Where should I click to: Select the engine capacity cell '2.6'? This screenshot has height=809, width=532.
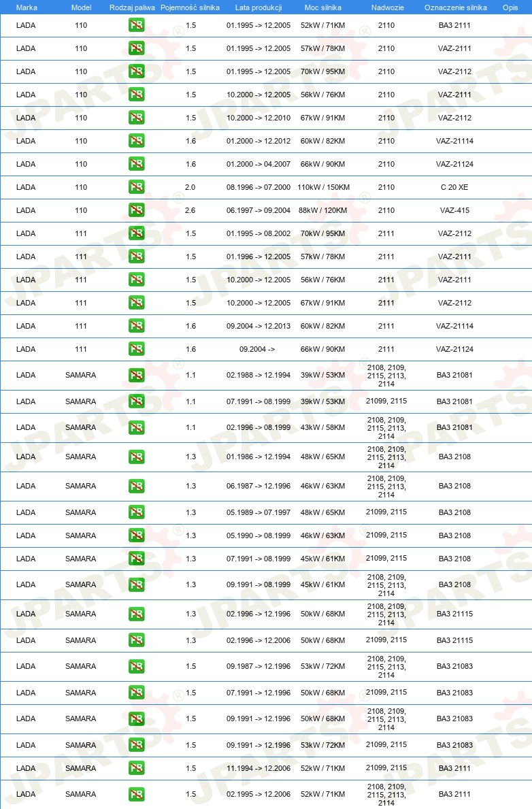(190, 210)
